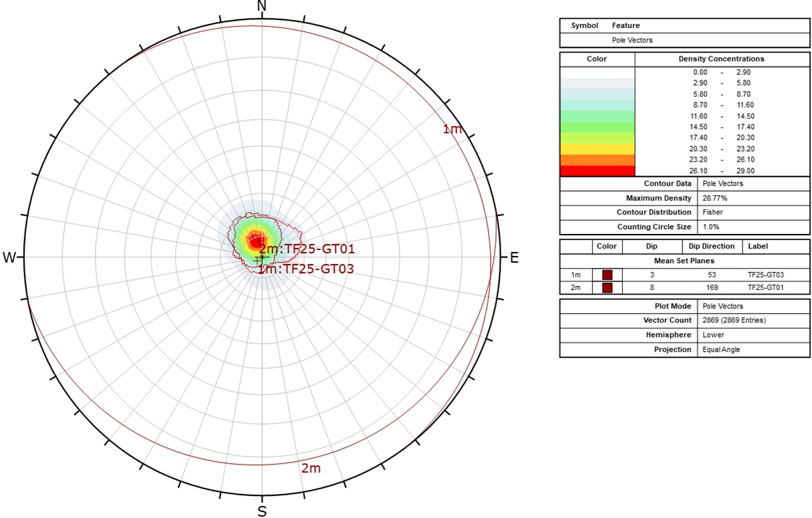Select the 1m:TF25-GT03 pole label on stereonet

click(306, 269)
